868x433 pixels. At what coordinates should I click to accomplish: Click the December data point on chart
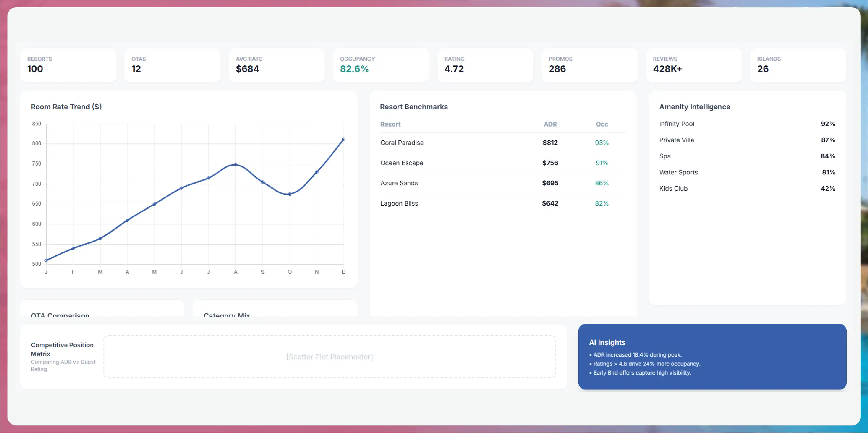click(344, 139)
